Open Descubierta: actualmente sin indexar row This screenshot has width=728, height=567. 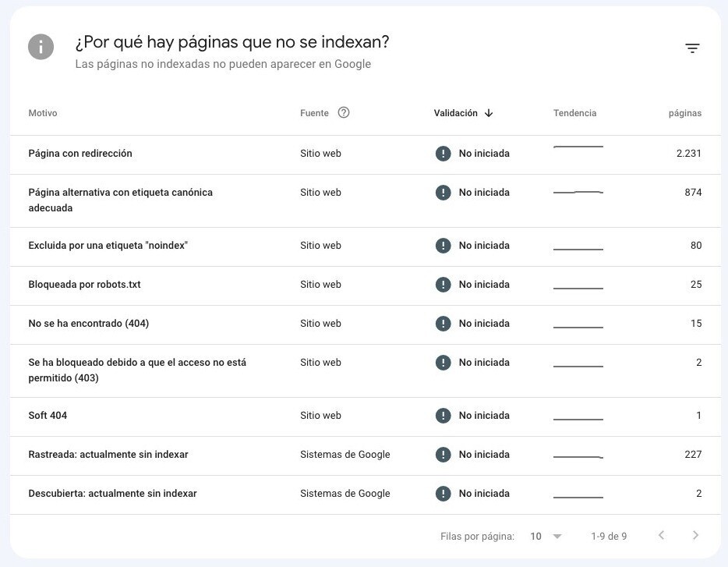tap(112, 494)
